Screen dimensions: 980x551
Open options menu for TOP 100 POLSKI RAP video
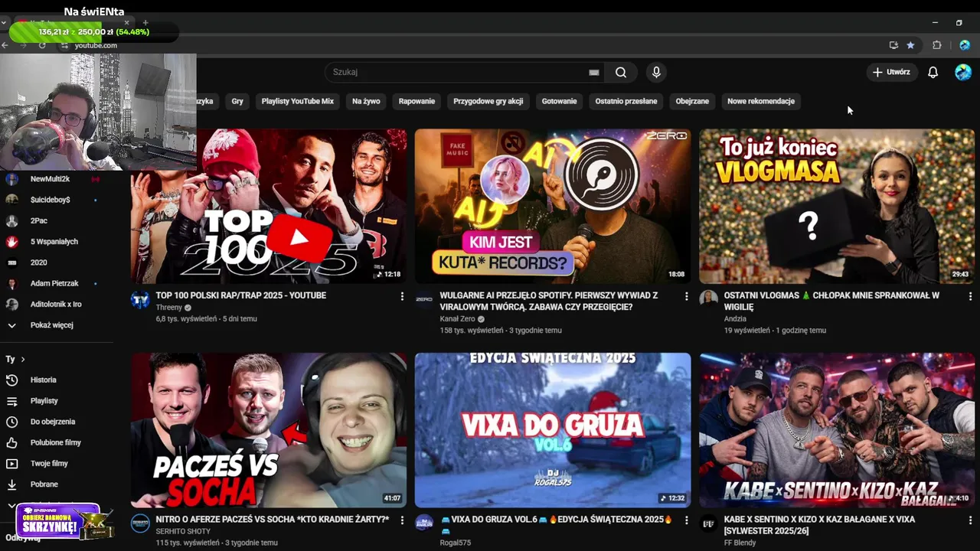[402, 296]
